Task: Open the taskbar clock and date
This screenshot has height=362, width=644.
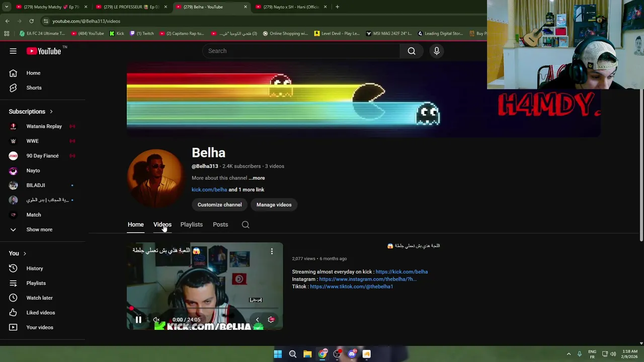Action: (630, 354)
